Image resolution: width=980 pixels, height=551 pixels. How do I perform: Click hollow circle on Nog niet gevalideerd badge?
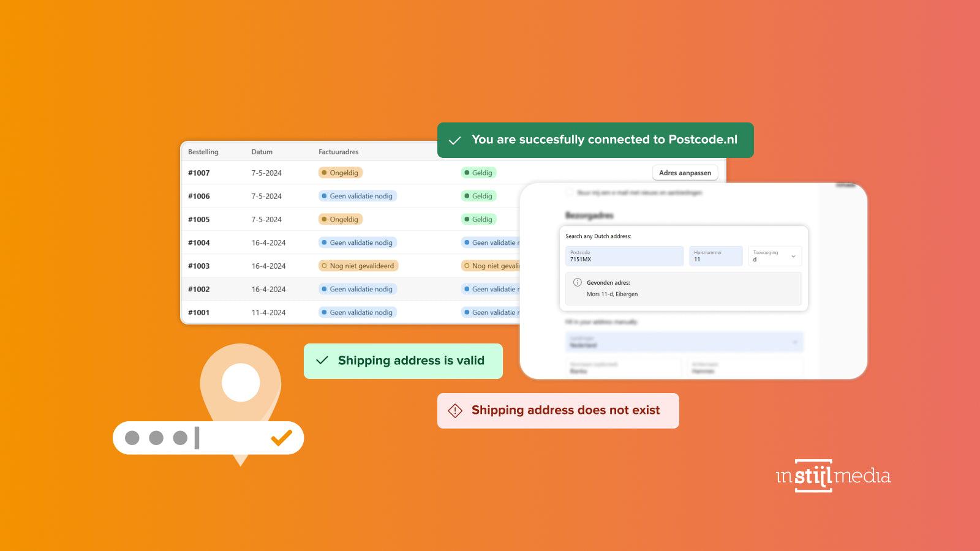(x=325, y=266)
